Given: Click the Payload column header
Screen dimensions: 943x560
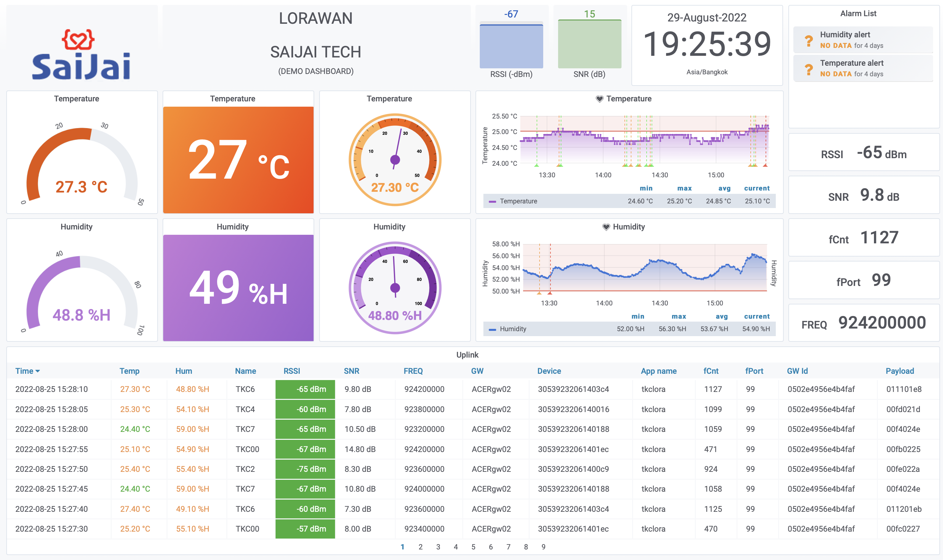Looking at the screenshot, I should click(900, 371).
